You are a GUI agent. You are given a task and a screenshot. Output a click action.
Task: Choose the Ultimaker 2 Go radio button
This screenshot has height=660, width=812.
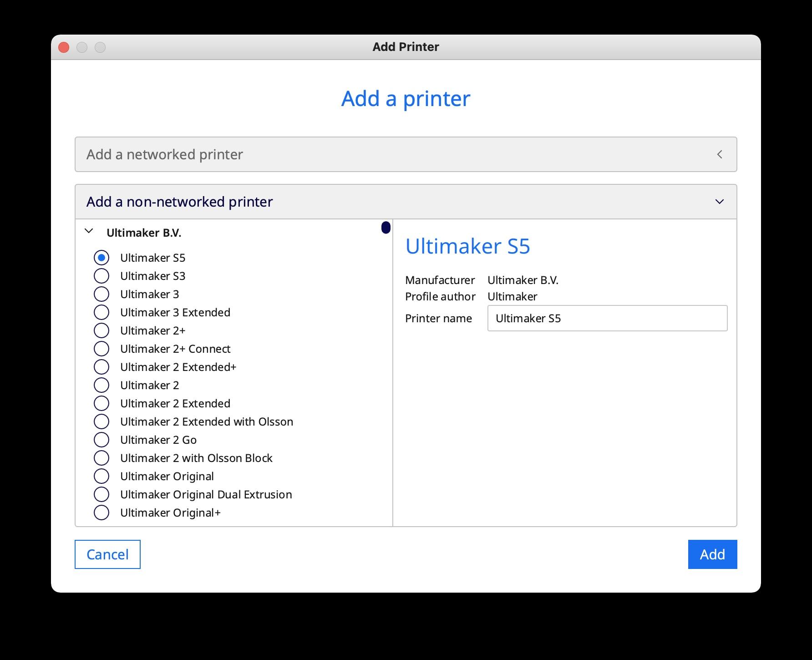coord(101,440)
